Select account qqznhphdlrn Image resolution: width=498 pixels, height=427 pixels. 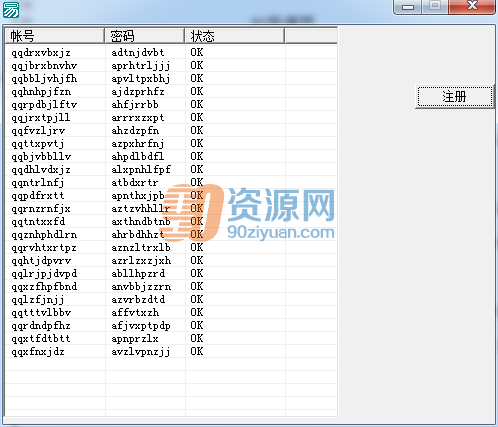[44, 235]
